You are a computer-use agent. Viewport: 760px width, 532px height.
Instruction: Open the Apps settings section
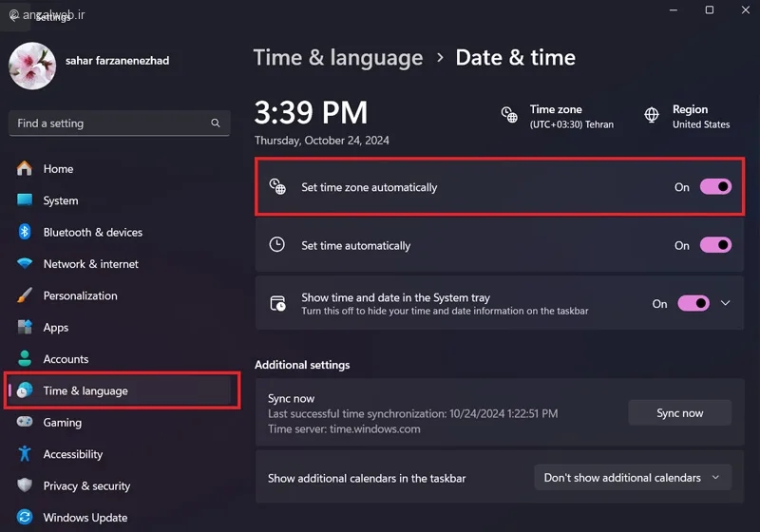pyautogui.click(x=56, y=328)
